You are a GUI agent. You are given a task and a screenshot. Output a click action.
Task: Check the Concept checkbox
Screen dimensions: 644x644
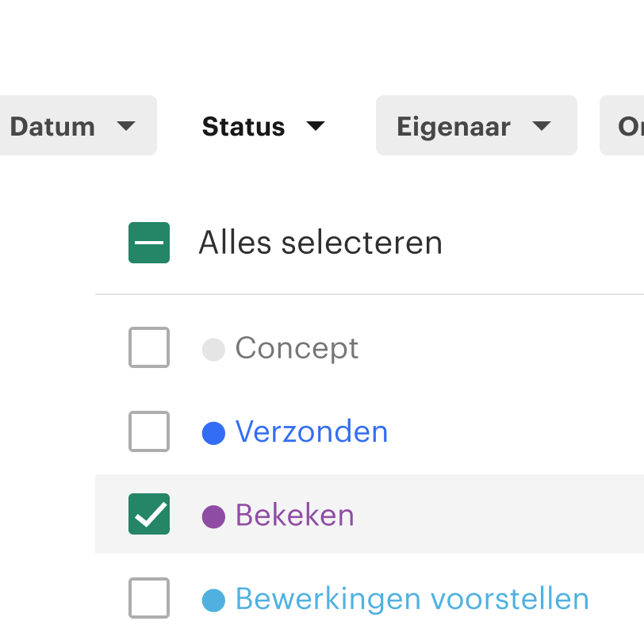(149, 347)
